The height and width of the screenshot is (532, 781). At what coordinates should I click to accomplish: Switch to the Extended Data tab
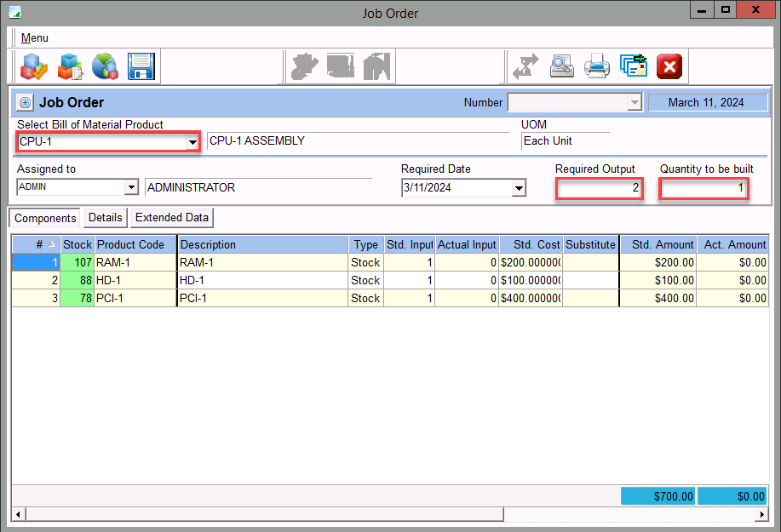(x=171, y=218)
